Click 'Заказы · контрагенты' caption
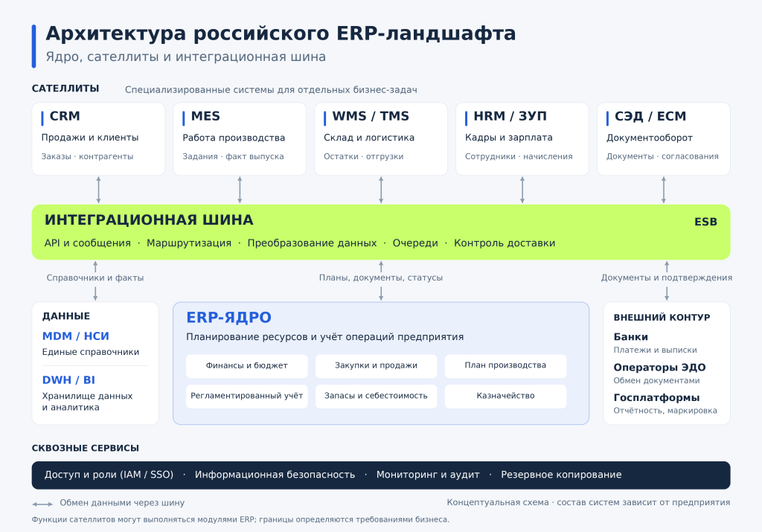The image size is (762, 532). pyautogui.click(x=87, y=156)
